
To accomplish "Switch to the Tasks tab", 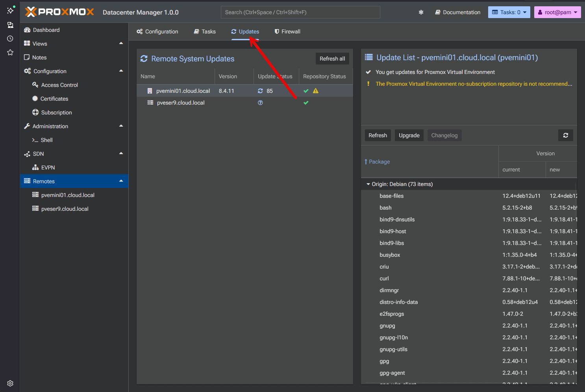I will [204, 31].
